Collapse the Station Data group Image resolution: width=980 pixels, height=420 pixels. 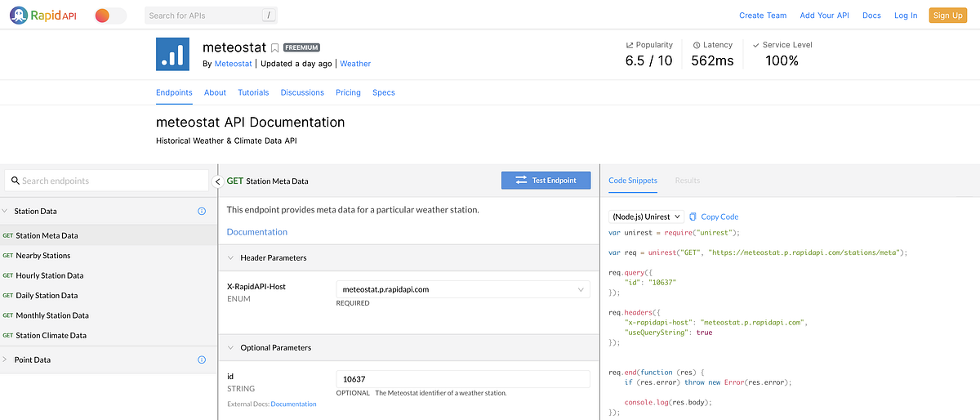coord(4,211)
